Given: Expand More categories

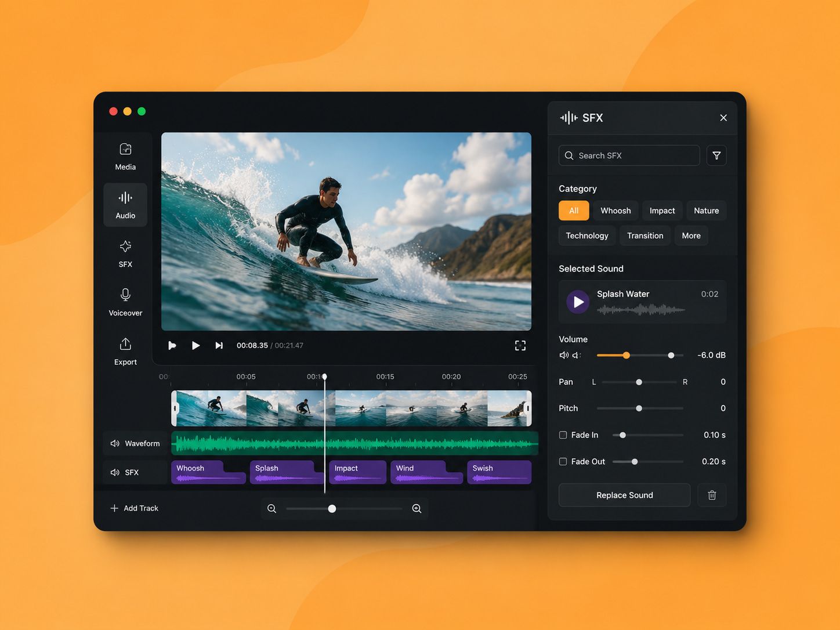Looking at the screenshot, I should (691, 236).
